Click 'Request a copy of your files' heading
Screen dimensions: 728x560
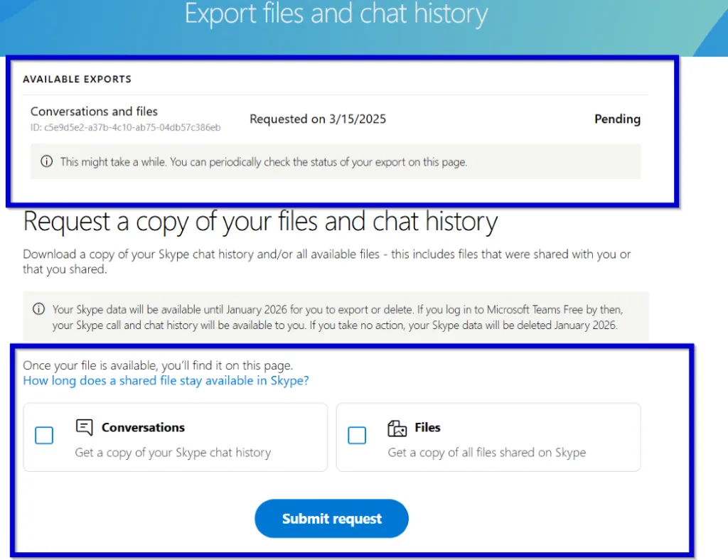pyautogui.click(x=260, y=222)
